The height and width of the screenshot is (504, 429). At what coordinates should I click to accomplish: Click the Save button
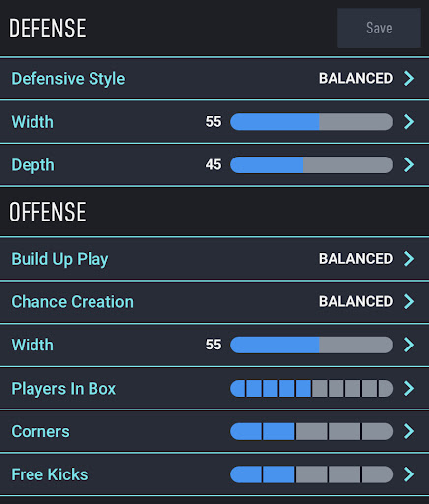pos(379,28)
